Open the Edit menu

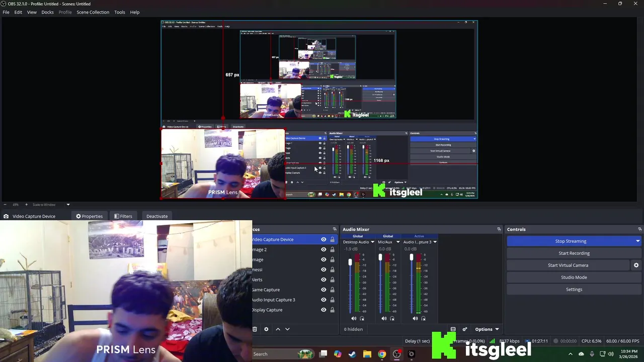(x=18, y=12)
